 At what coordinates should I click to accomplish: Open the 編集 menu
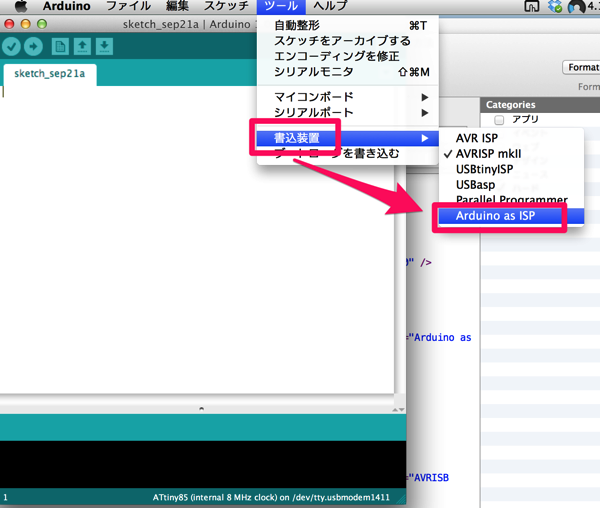(177, 6)
